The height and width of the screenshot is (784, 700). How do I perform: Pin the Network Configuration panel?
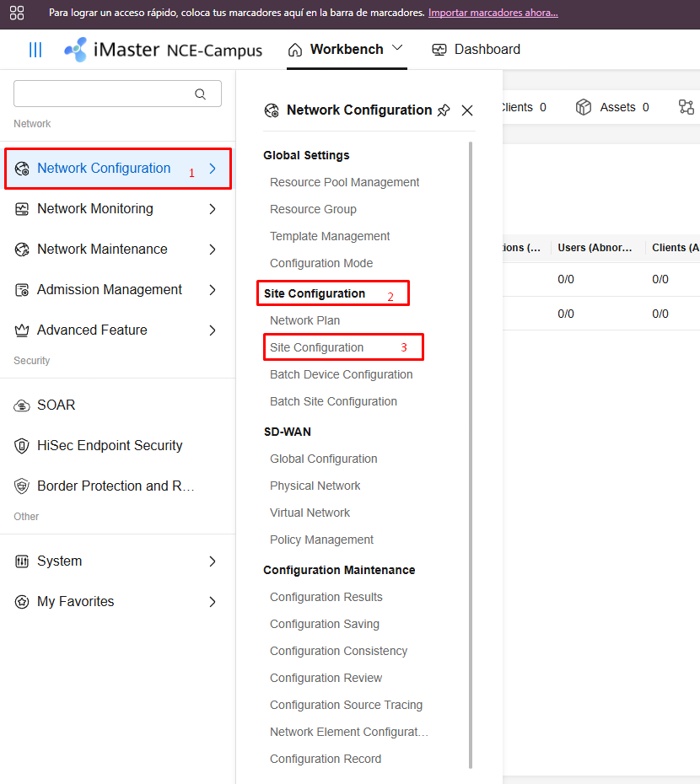pyautogui.click(x=444, y=110)
